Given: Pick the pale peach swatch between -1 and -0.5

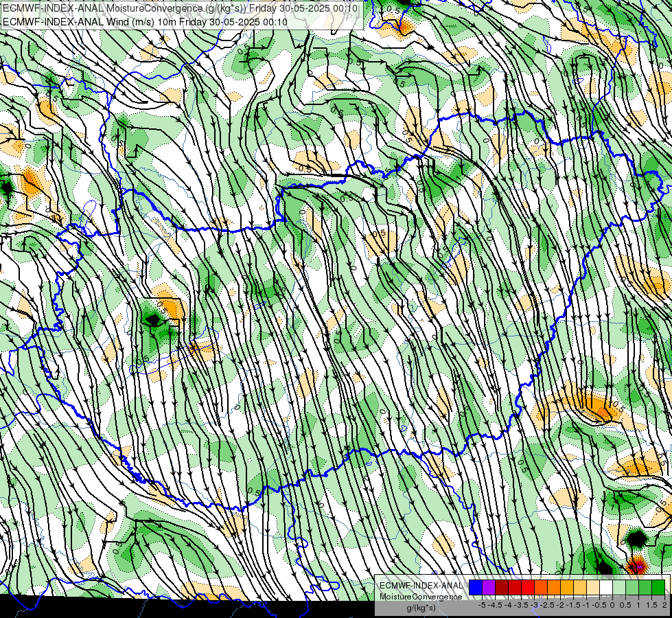Looking at the screenshot, I should tap(593, 587).
